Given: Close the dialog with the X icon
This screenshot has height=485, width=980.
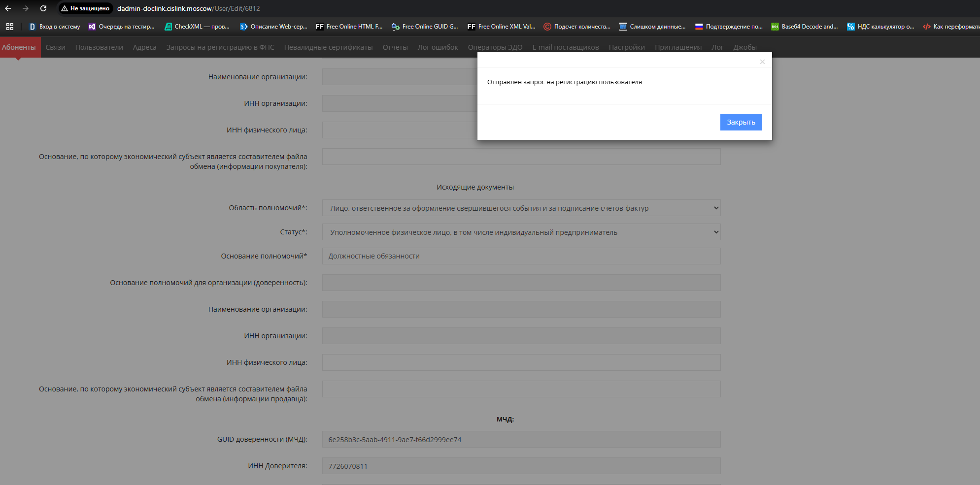Looking at the screenshot, I should tap(762, 62).
